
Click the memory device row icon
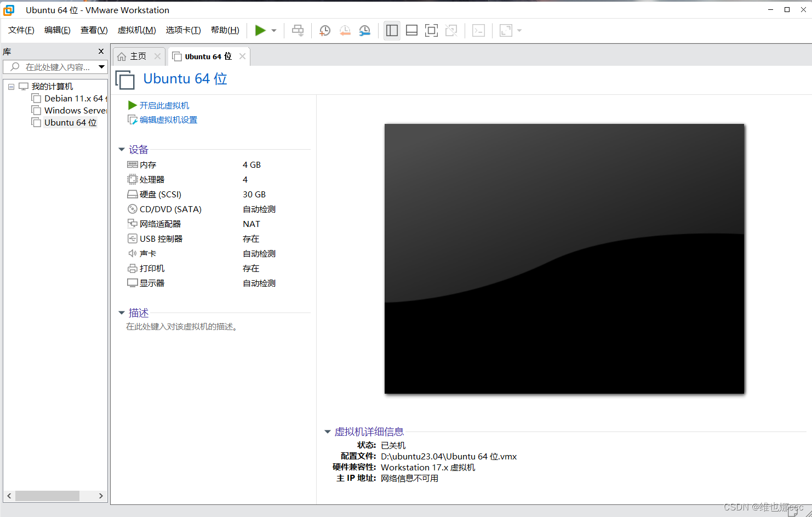point(131,164)
